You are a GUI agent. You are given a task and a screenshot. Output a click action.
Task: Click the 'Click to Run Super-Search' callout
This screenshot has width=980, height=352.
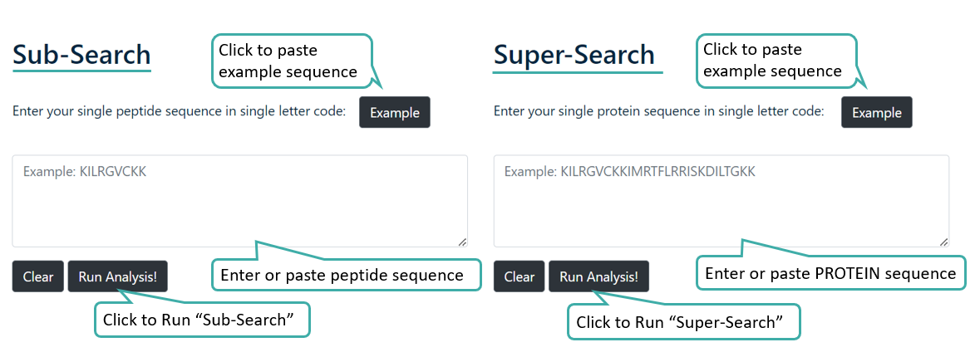click(682, 322)
